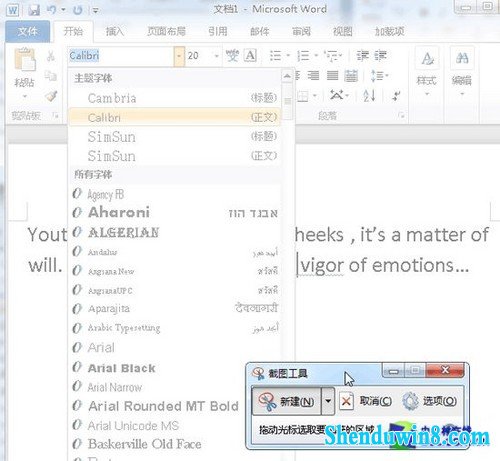This screenshot has height=461, width=500.
Task: Switch to the 引用 (References) tab
Action: (218, 31)
